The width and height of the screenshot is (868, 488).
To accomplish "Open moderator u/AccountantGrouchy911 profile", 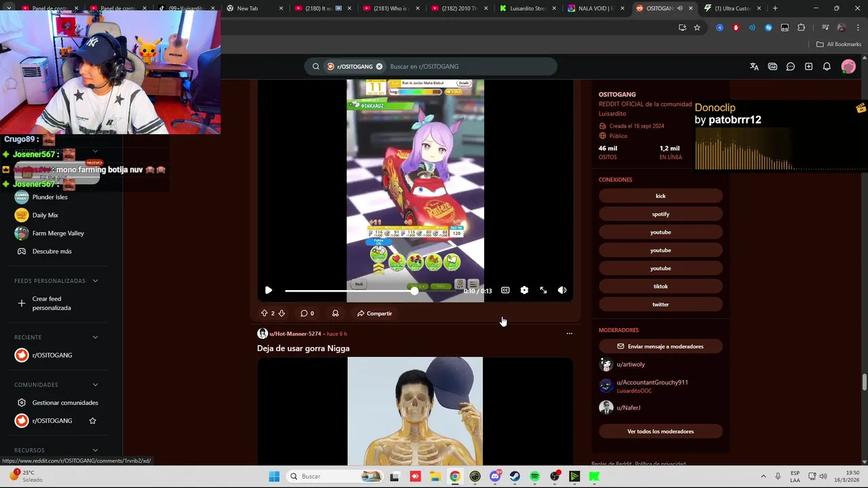I will click(652, 382).
